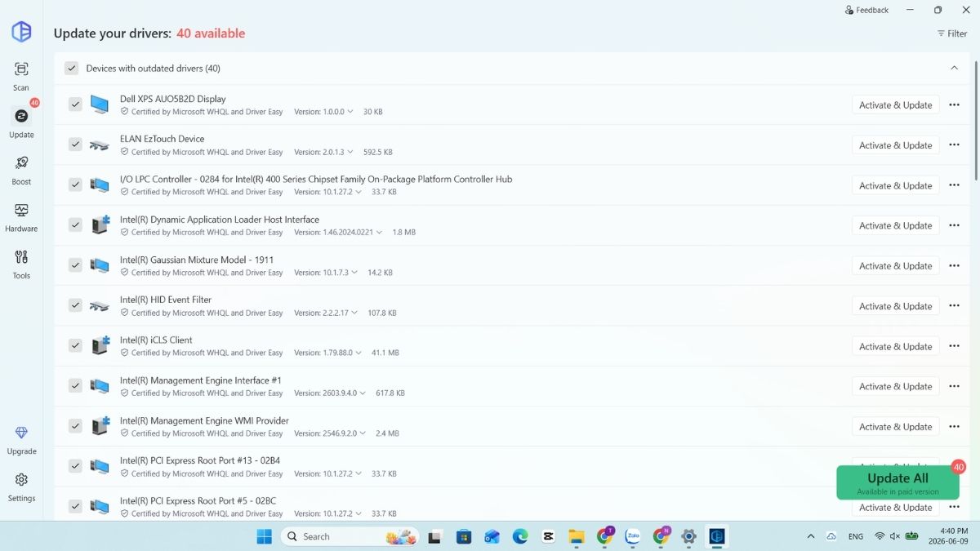This screenshot has width=980, height=551.
Task: Uncheck the Intel HID Event Filter checkbox
Action: [75, 305]
